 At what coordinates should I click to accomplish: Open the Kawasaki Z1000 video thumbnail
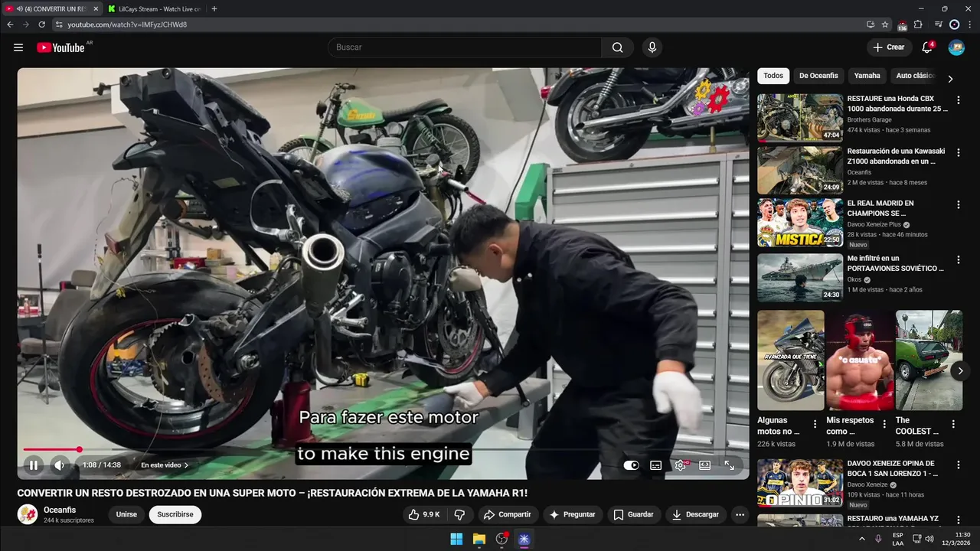tap(800, 171)
